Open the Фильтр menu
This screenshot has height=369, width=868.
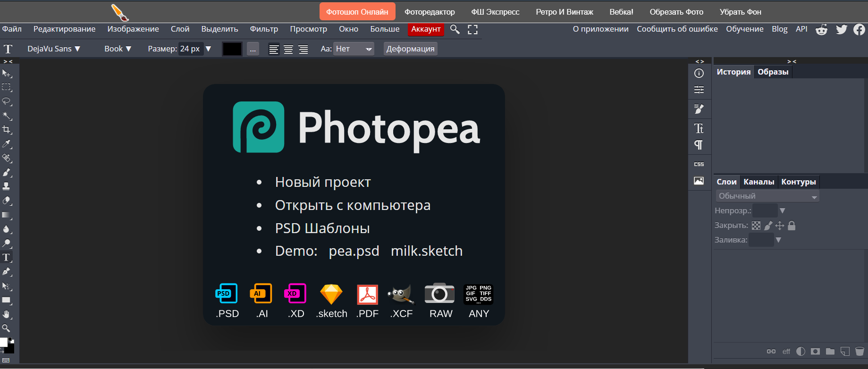point(264,29)
